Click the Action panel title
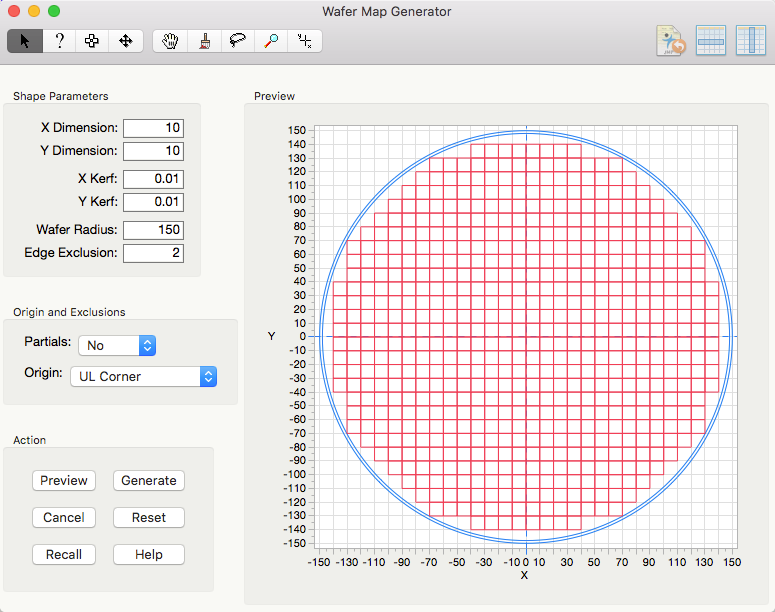 (30, 440)
